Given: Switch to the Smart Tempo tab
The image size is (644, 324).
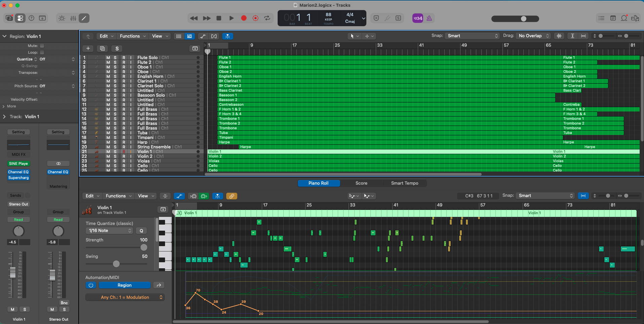Looking at the screenshot, I should point(405,183).
